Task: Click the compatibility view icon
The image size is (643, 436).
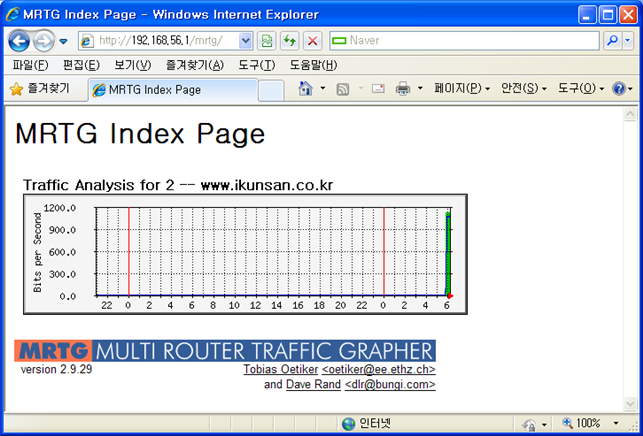Action: coord(267,40)
